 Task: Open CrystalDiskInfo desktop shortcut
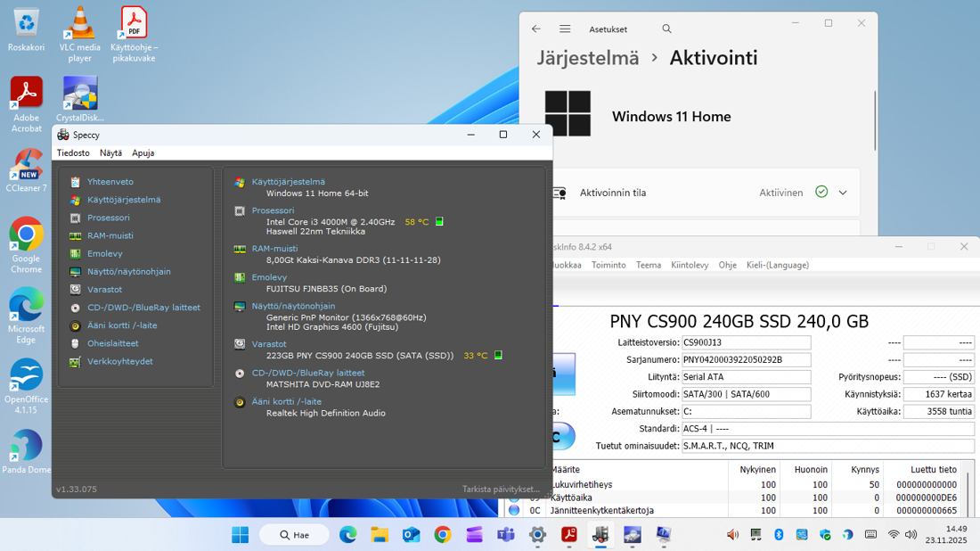[80, 98]
